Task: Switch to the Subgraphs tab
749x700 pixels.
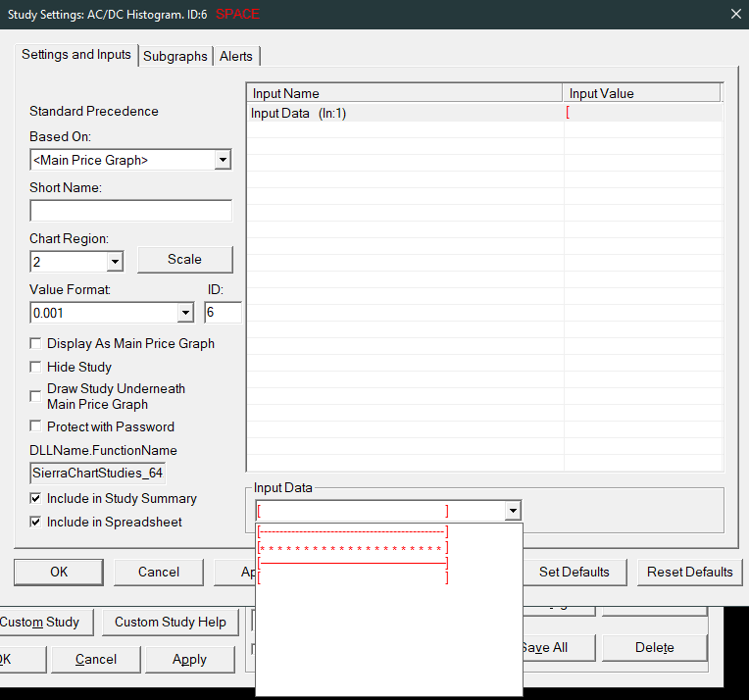Action: [175, 56]
